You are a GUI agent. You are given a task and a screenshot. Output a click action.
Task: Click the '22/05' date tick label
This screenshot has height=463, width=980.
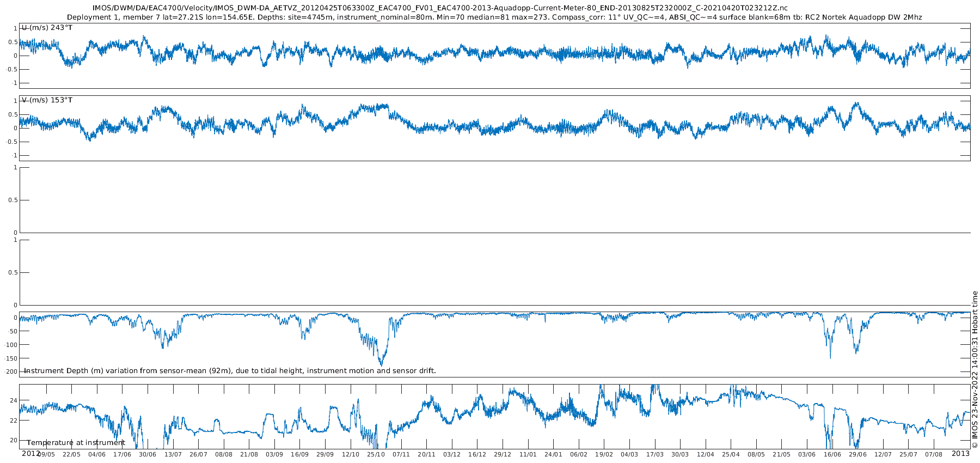point(71,454)
